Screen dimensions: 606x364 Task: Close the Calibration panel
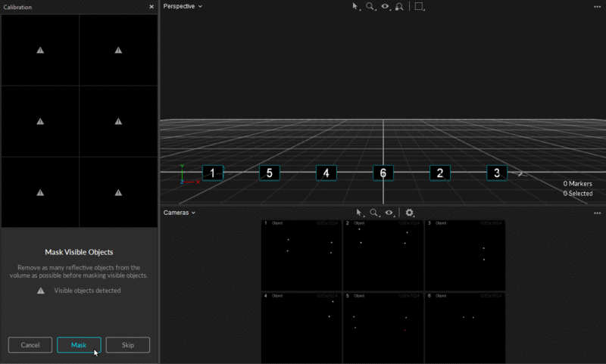click(x=151, y=7)
